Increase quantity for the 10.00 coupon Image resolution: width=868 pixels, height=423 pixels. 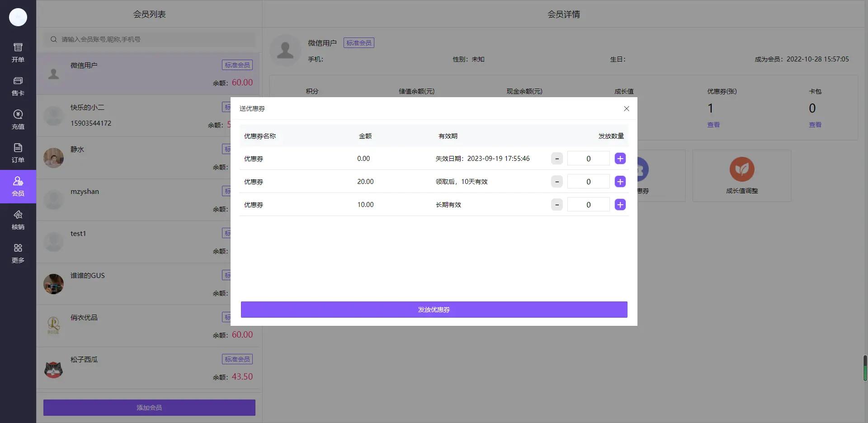tap(620, 205)
